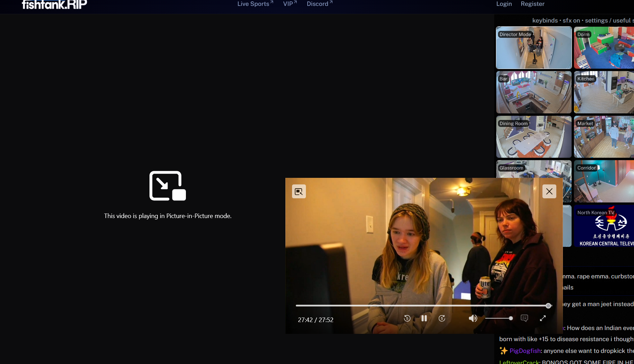634x364 pixels.
Task: Pause the Picture-in-Picture video
Action: [424, 318]
